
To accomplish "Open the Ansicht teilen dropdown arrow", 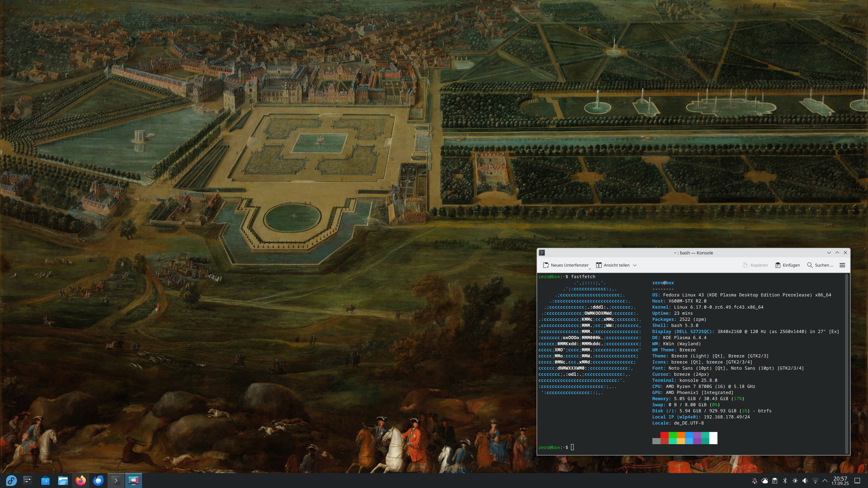I will tap(635, 265).
